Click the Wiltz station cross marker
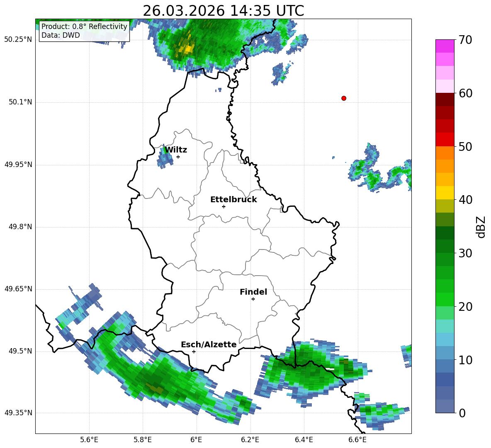Image resolution: width=491 pixels, height=448 pixels. 178,157
